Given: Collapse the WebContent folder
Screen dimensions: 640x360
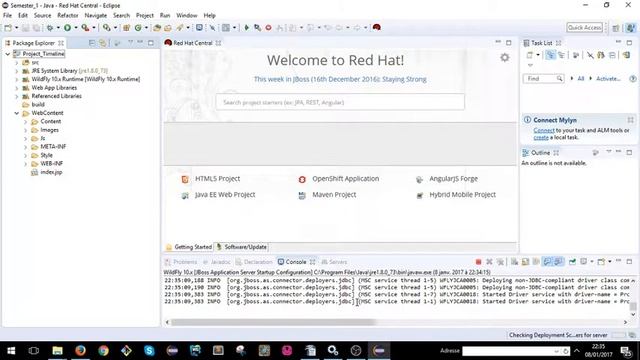Looking at the screenshot, I should click(17, 113).
